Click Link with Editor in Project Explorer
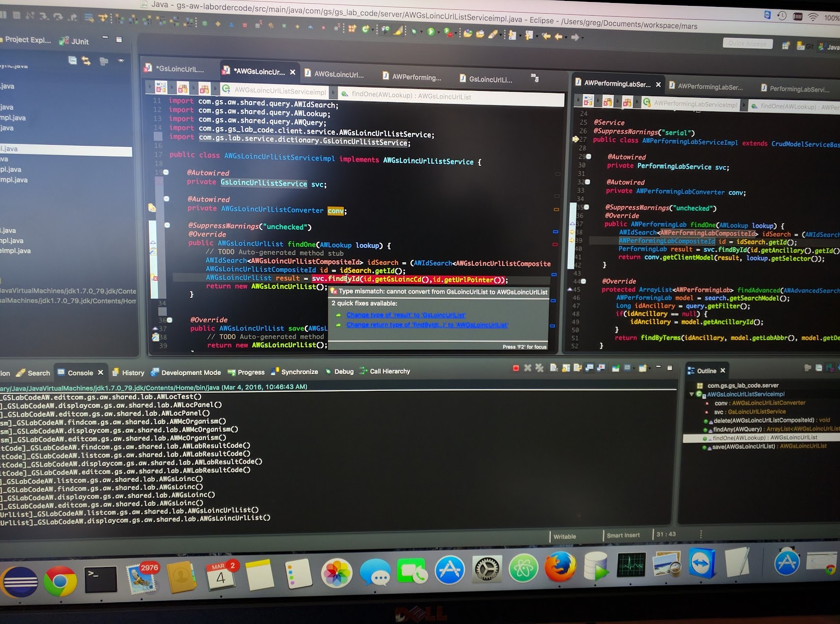This screenshot has width=840, height=624. pyautogui.click(x=86, y=61)
